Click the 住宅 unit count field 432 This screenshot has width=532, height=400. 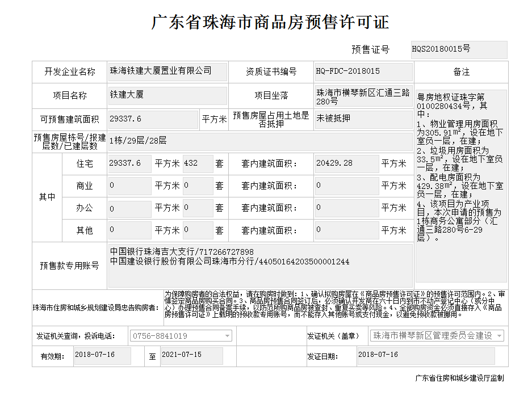click(x=198, y=163)
